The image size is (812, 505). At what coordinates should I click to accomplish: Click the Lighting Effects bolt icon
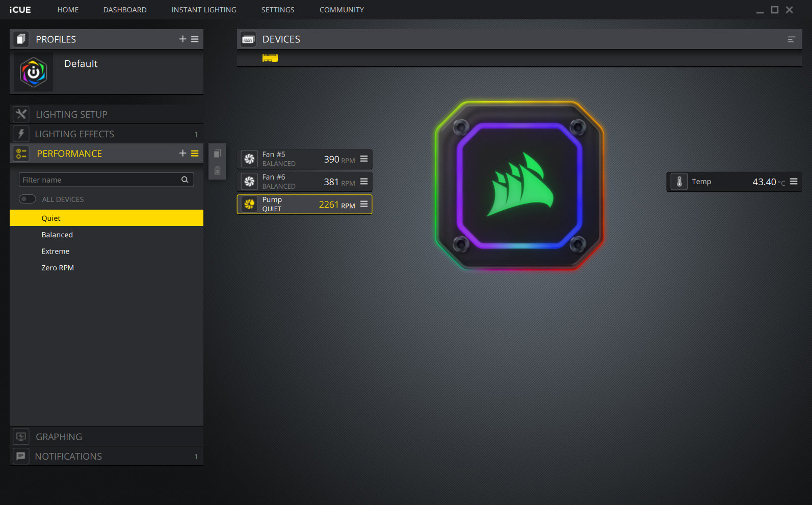(x=21, y=134)
